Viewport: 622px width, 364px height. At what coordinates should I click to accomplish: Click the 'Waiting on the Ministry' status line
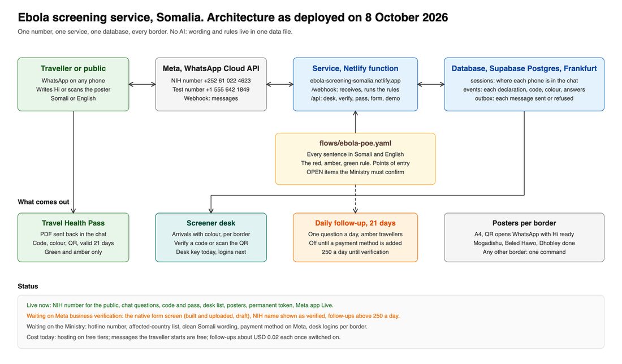pos(197,327)
